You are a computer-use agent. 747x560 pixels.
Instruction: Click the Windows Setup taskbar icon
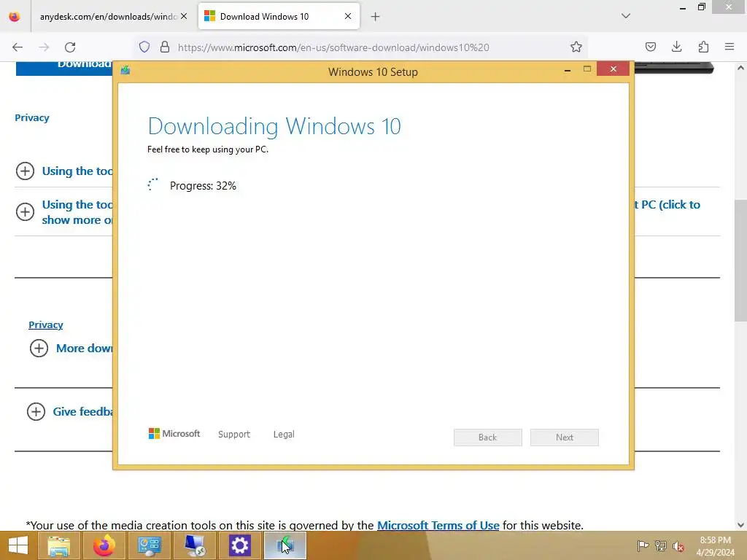coord(285,545)
